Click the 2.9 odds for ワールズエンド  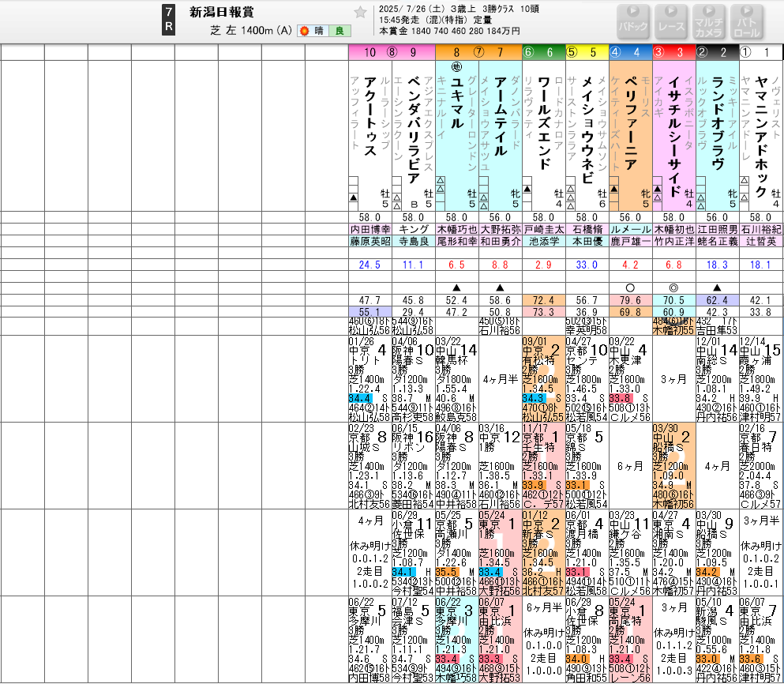543,265
